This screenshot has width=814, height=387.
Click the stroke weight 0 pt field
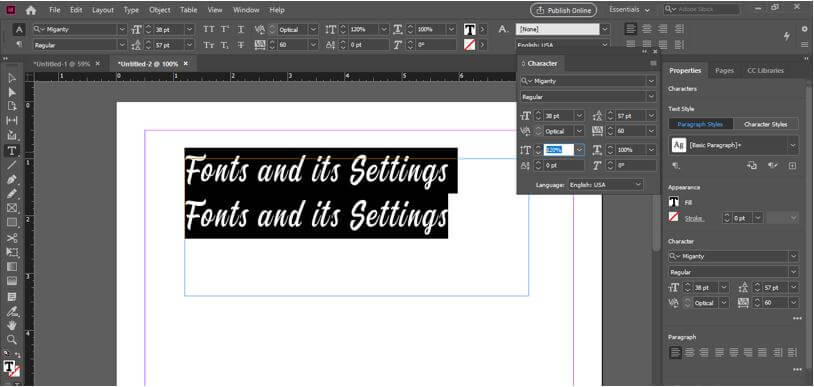(743, 218)
